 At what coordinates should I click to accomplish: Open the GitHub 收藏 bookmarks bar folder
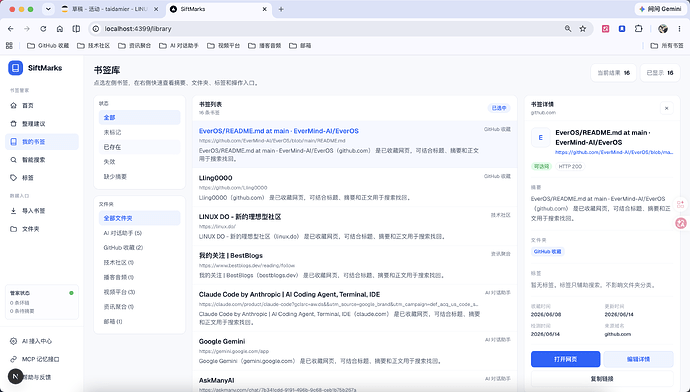click(48, 45)
